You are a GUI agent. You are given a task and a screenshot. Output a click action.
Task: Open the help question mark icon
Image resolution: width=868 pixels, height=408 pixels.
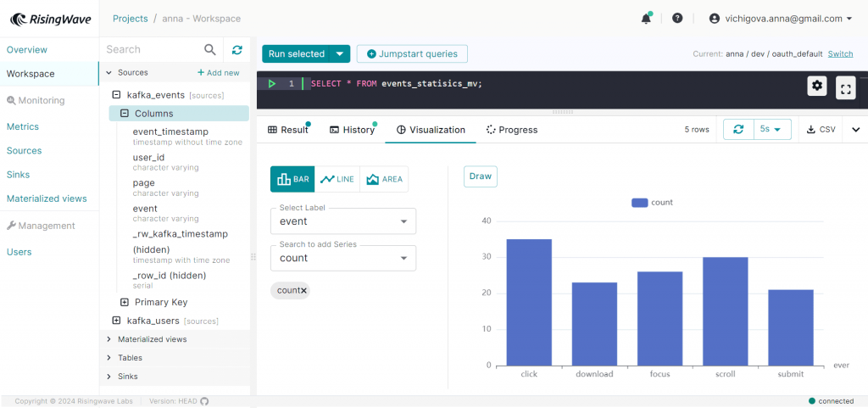(x=677, y=19)
